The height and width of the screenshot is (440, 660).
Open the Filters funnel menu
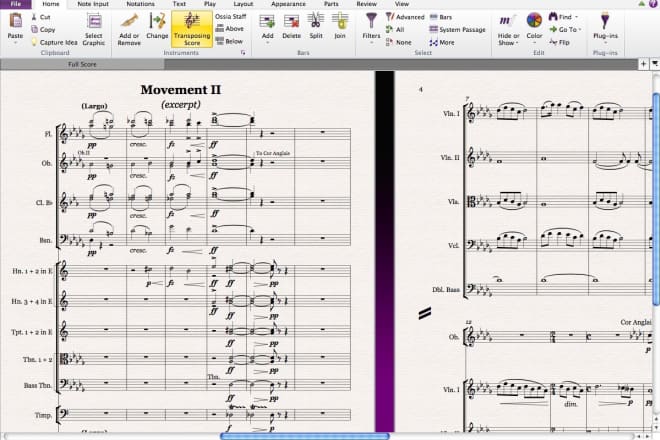[x=371, y=27]
